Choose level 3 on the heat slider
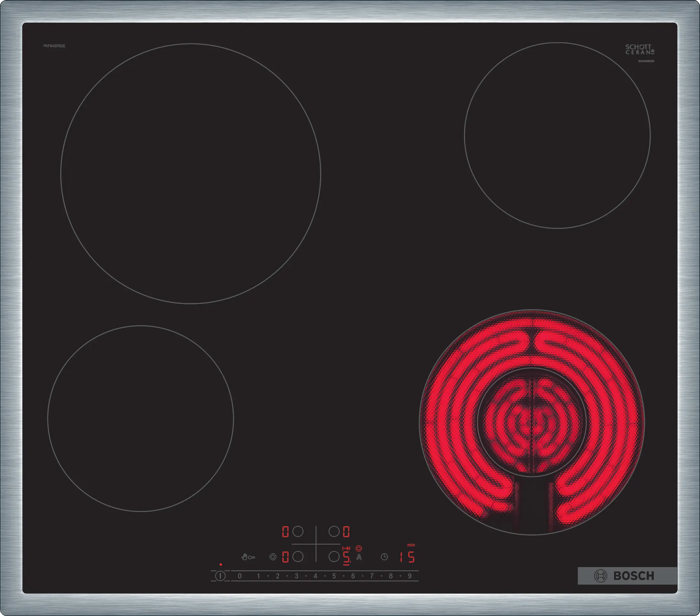Viewport: 700px width, 616px height. coord(296,576)
